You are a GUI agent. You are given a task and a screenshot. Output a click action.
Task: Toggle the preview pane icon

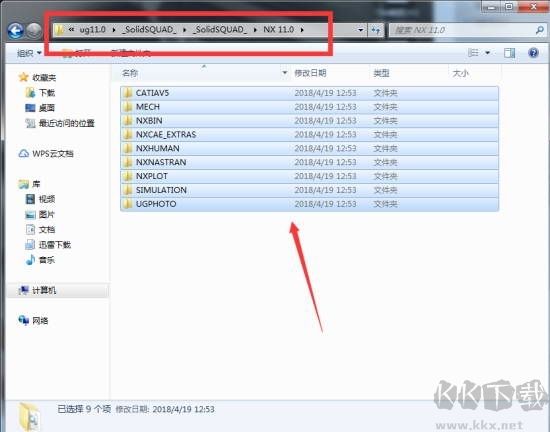(509, 53)
